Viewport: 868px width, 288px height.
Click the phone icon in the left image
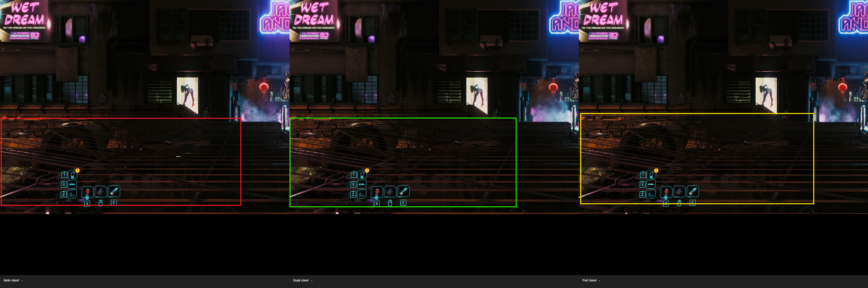(72, 175)
